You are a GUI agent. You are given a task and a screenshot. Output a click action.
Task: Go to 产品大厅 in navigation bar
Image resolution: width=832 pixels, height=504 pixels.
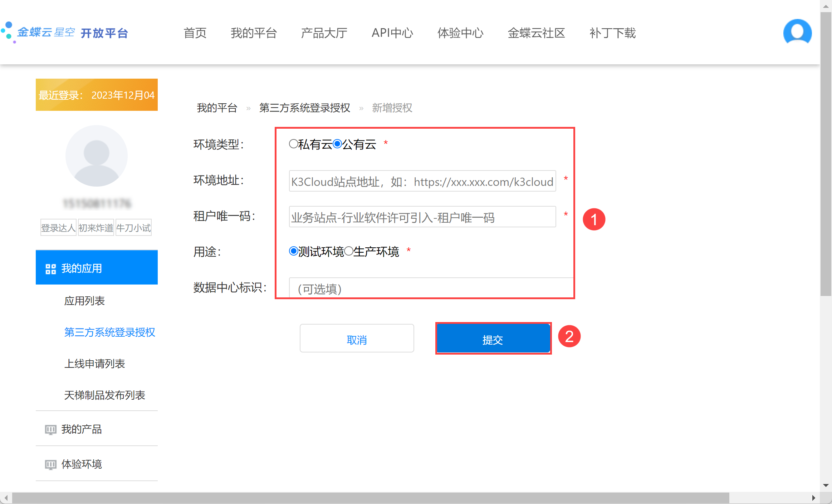click(324, 33)
